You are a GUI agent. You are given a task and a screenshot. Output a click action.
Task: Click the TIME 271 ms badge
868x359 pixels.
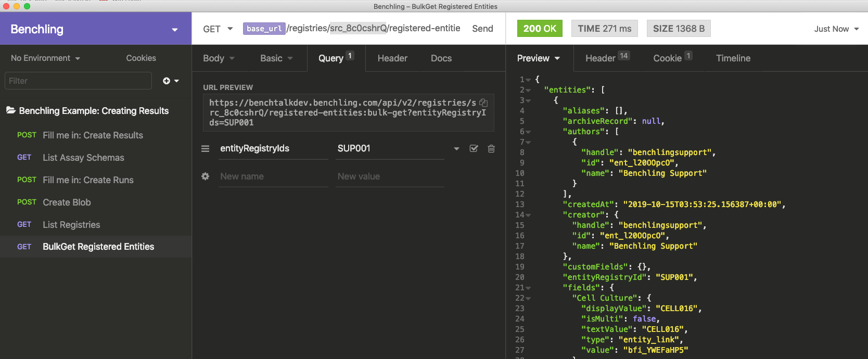tap(605, 29)
